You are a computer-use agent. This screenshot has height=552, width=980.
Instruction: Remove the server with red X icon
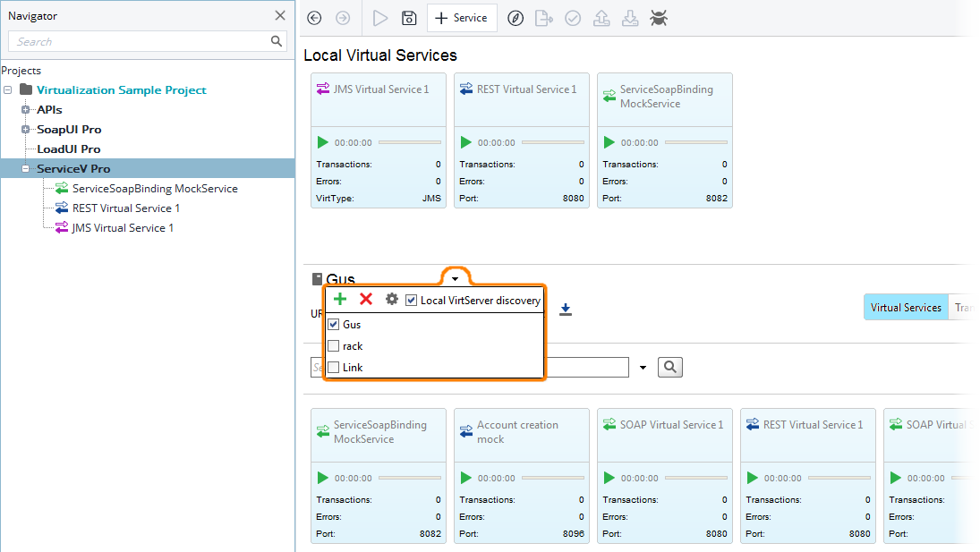click(x=366, y=299)
